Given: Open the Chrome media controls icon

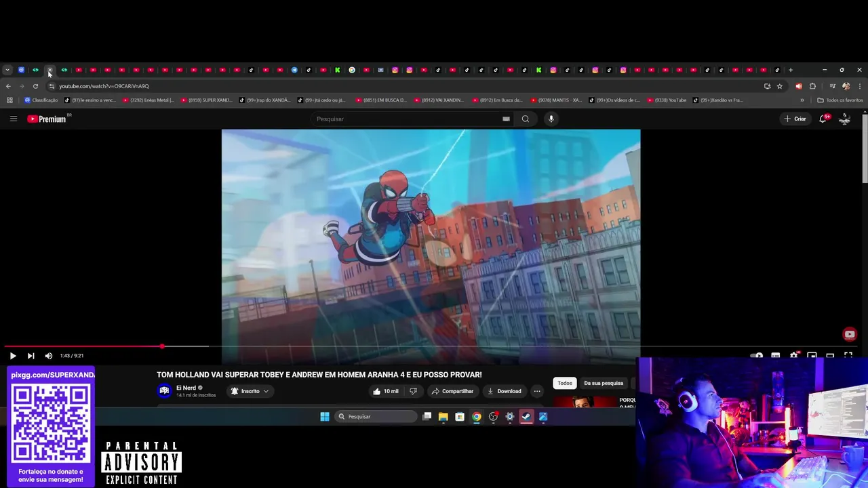Looking at the screenshot, I should pos(832,86).
